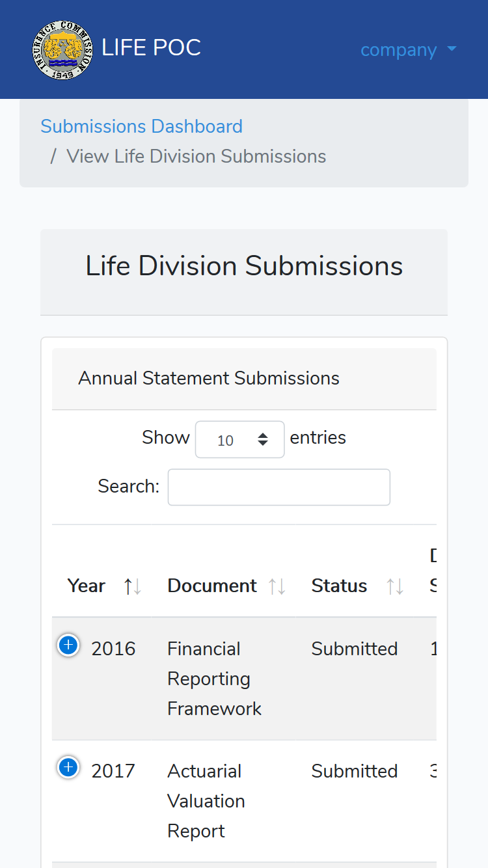Viewport: 488px width, 868px height.
Task: Expand the 2016 row plus icon
Action: coord(68,645)
